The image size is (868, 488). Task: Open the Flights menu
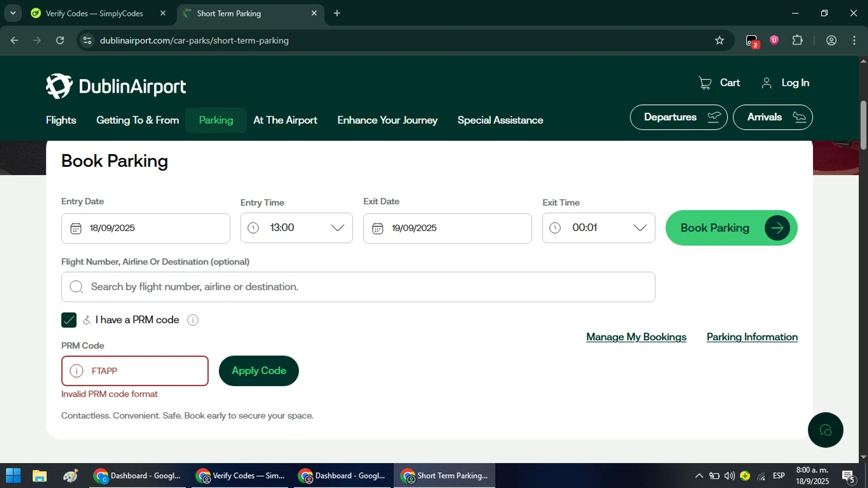[x=61, y=120]
